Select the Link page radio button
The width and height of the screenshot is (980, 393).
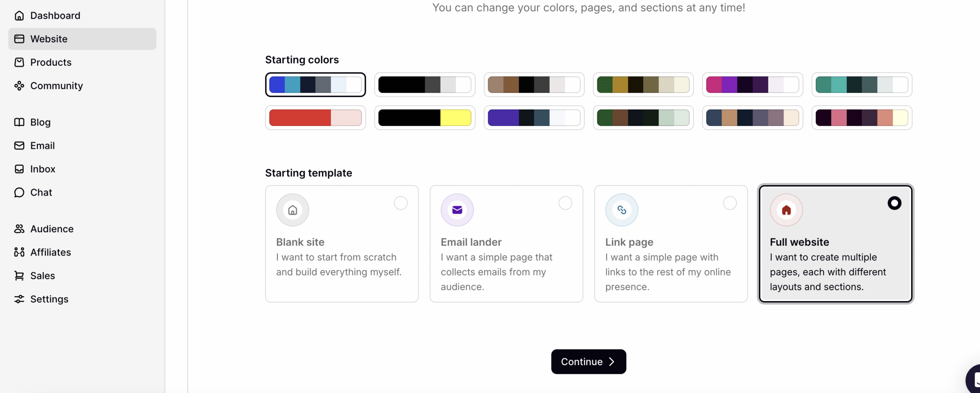point(729,203)
